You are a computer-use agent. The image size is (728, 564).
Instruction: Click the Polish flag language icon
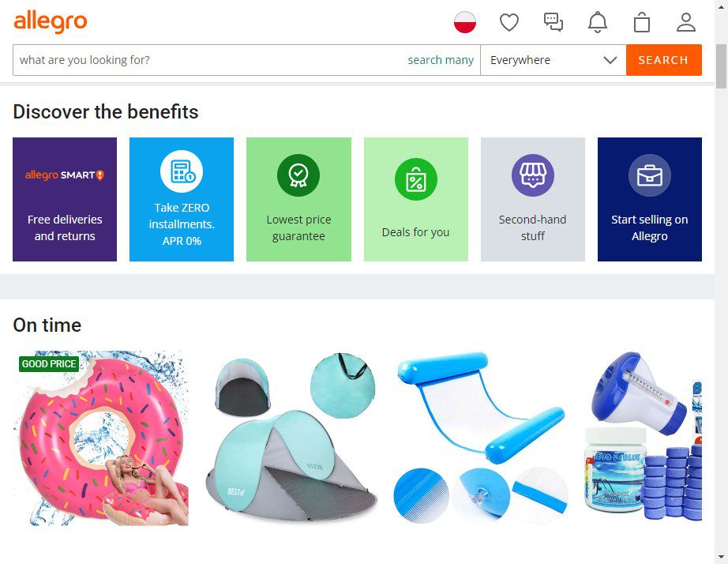point(465,22)
